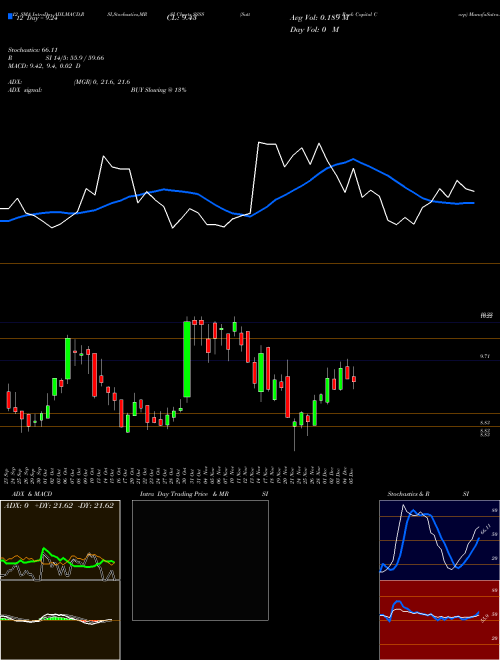Screen dimensions: 500x660
Task: Open the MACD indicator chart panel
Action: [60, 620]
